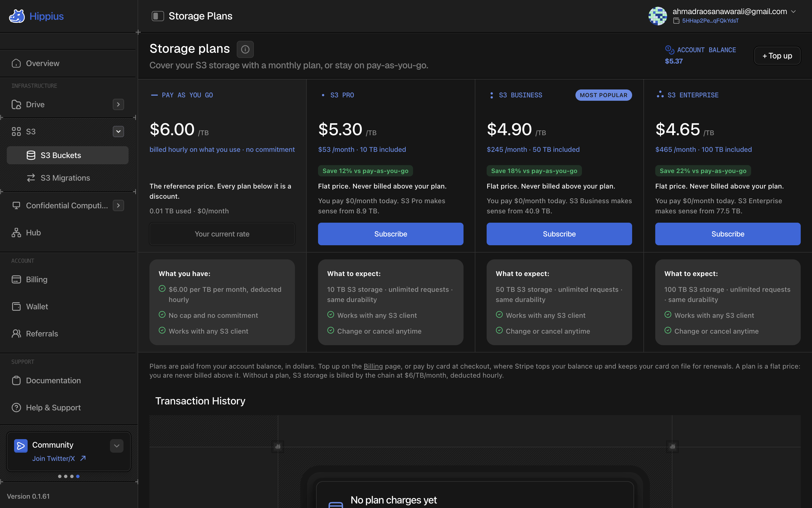
Task: Select the last blue carousel dot
Action: [78, 476]
